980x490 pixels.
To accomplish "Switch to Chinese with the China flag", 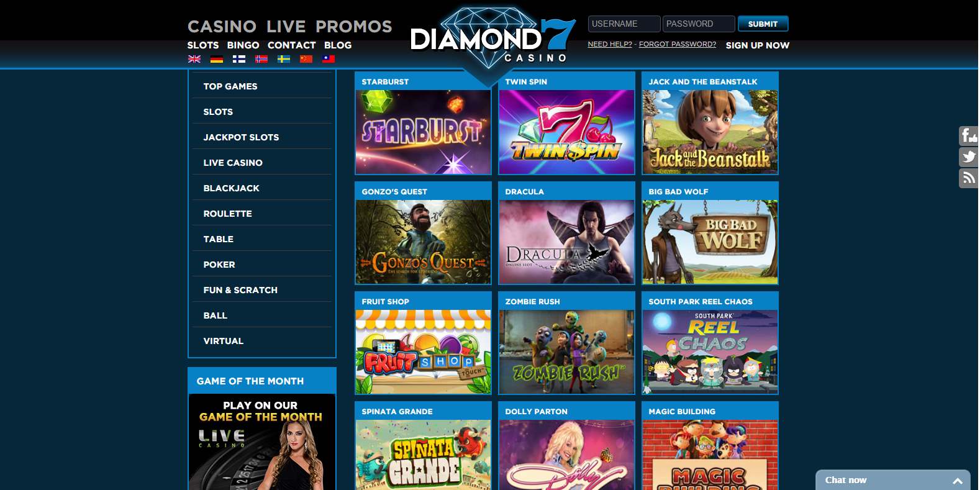I will (306, 59).
